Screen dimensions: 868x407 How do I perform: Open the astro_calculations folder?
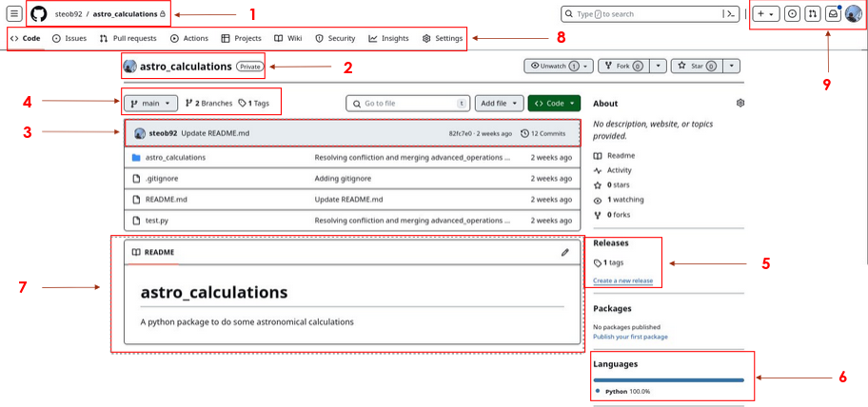point(174,156)
